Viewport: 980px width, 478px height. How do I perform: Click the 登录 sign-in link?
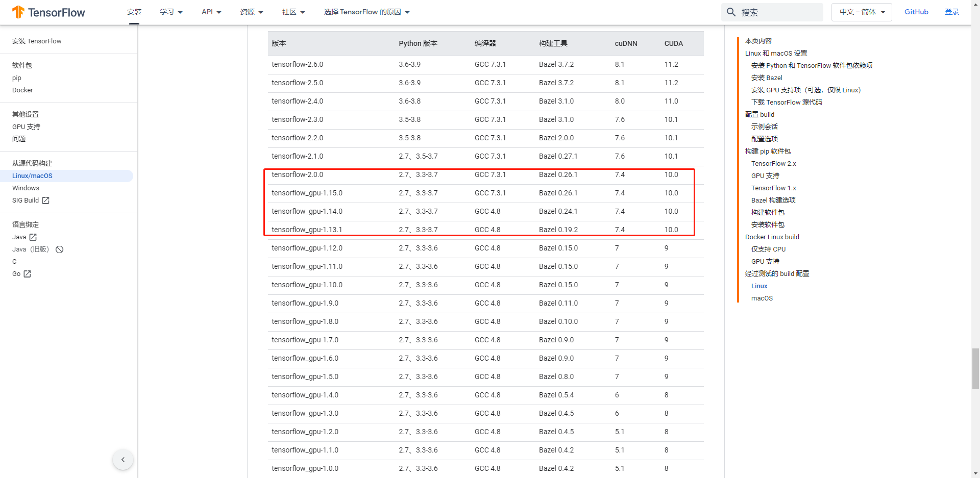pos(952,12)
